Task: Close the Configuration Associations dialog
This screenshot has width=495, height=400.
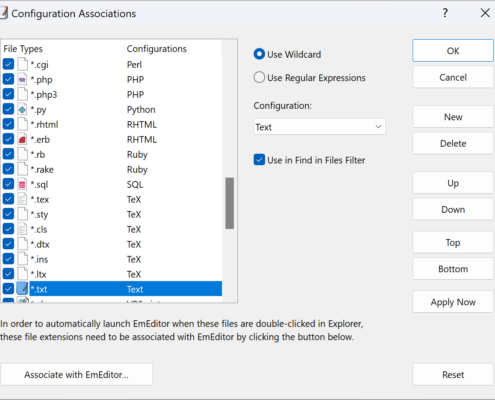Action: 485,13
